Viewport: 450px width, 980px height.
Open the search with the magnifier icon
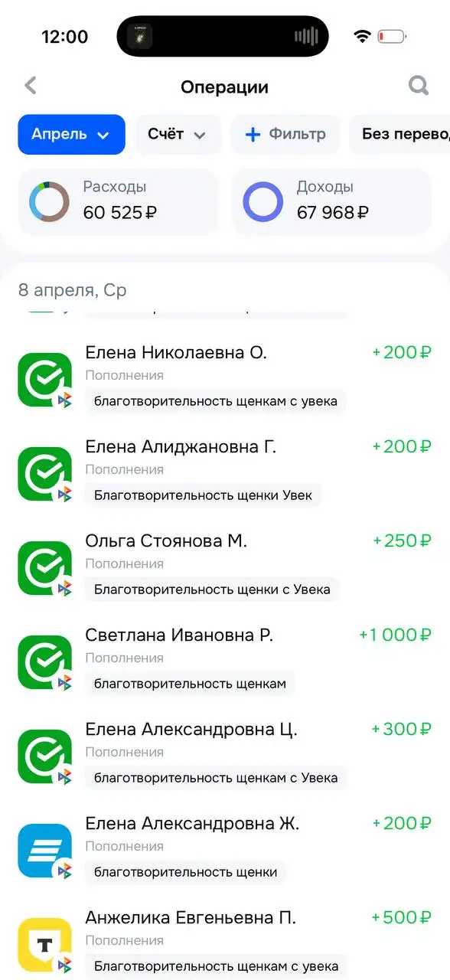(418, 85)
